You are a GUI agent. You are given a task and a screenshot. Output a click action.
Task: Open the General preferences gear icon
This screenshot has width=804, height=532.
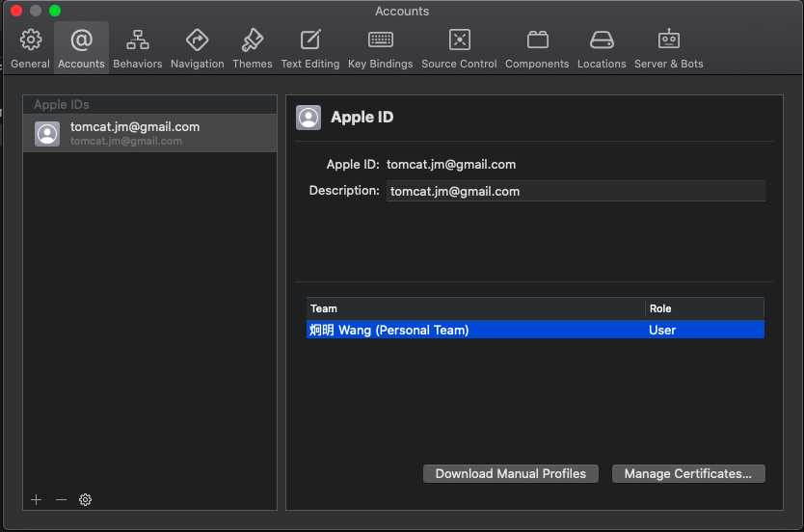point(30,40)
